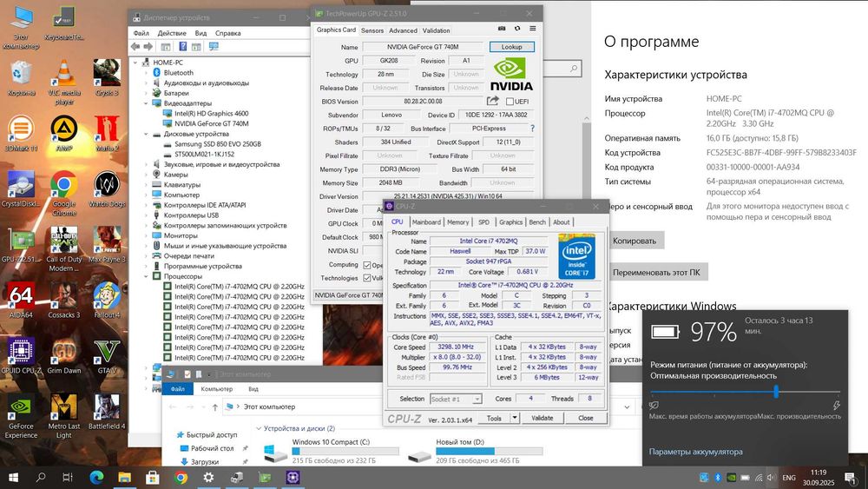The height and width of the screenshot is (489, 868).
Task: Click the blue Help icon in Device Manager toolbar
Action: click(x=182, y=47)
